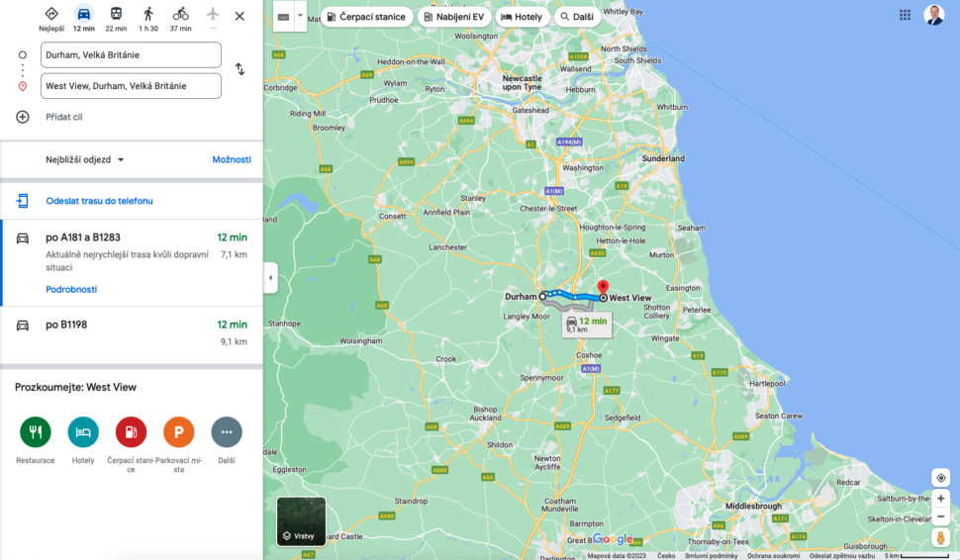Swap origin and destination arrows
Viewport: 960px width, 560px height.
tap(240, 70)
